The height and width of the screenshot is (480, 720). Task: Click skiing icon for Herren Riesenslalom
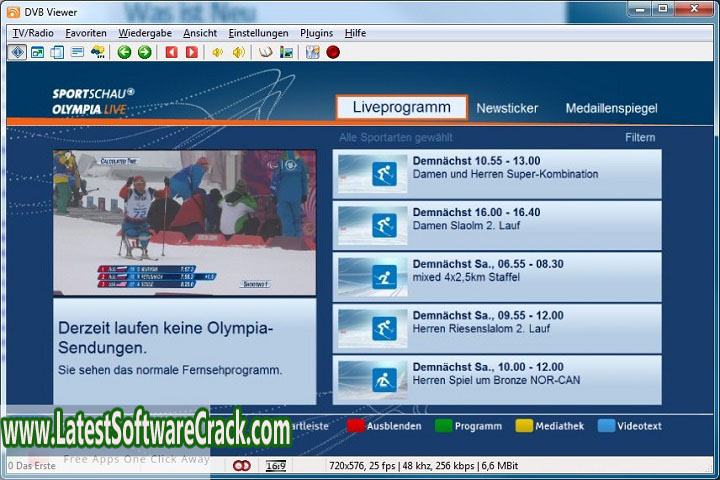pos(384,328)
